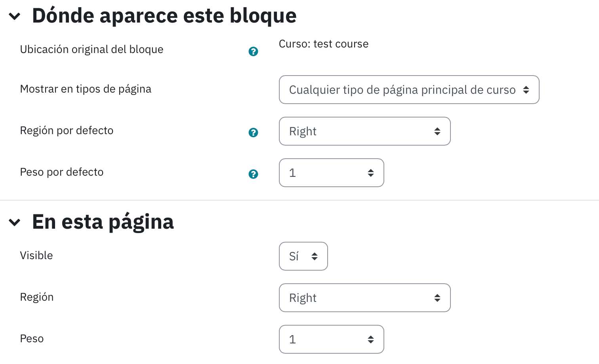Collapse En esta página section using its chevron

[x=15, y=222]
